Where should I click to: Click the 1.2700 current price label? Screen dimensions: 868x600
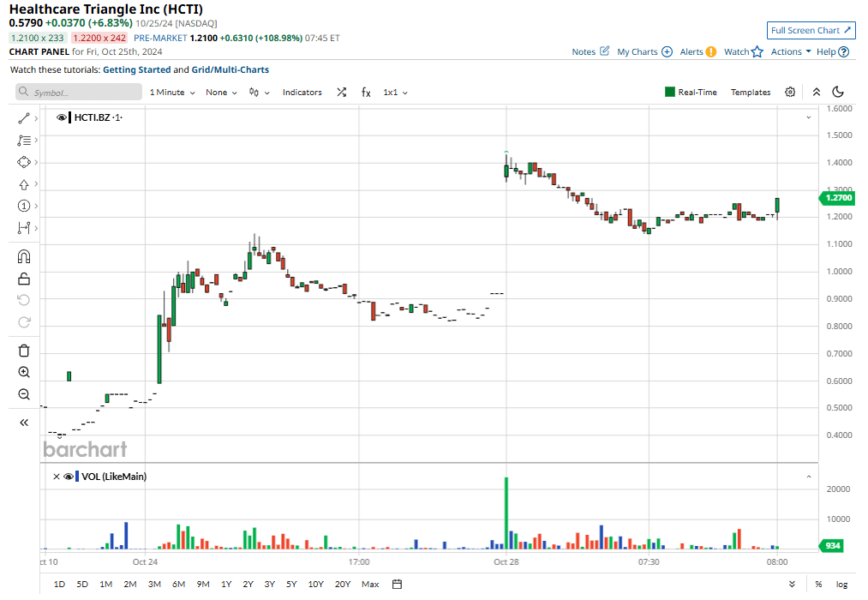tap(837, 198)
